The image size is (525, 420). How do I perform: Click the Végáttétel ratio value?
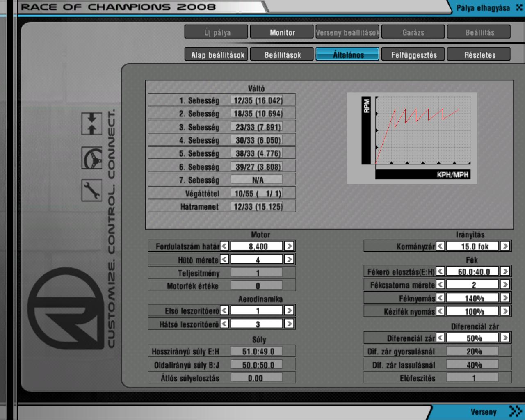coord(257,193)
